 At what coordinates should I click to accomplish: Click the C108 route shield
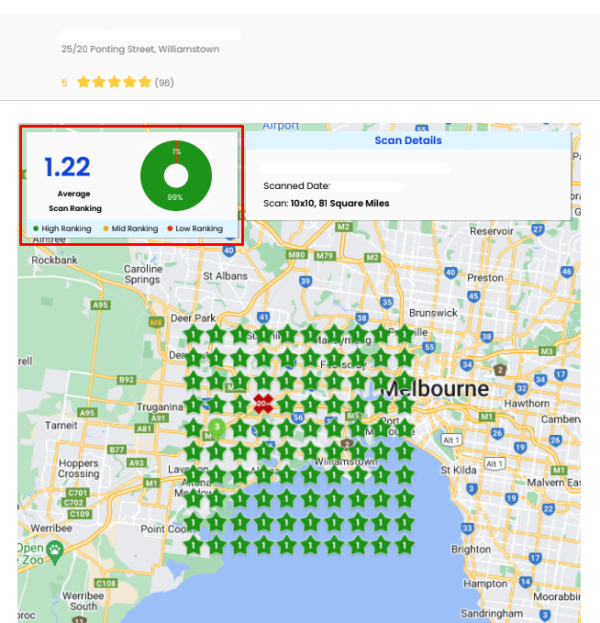pos(106,583)
